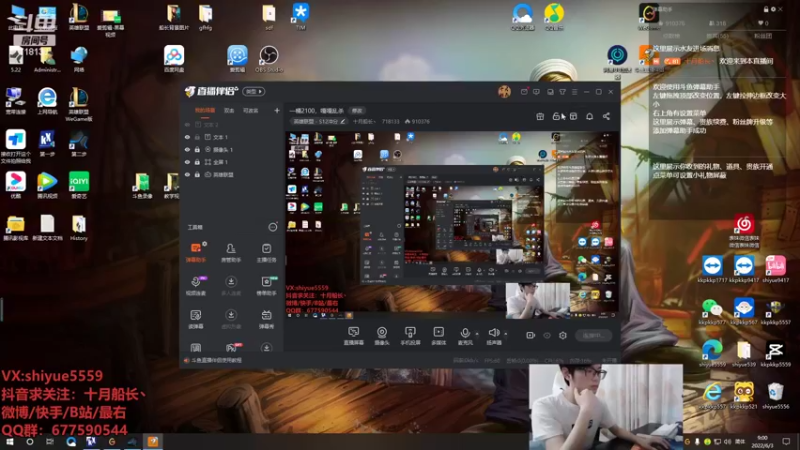This screenshot has height=450, width=800.
Task: Select the active orange scene tab
Action: coord(205,110)
